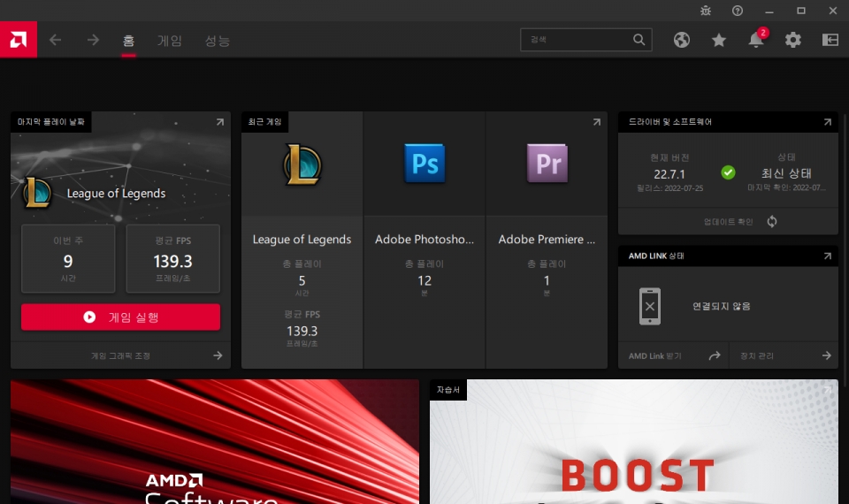
Task: Click 업데이트 확인 refresh link
Action: (740, 221)
